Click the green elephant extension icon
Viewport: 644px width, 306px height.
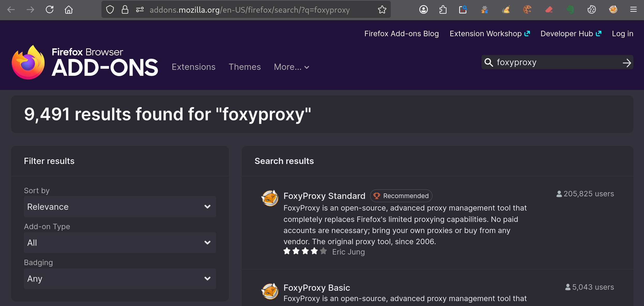pyautogui.click(x=570, y=10)
